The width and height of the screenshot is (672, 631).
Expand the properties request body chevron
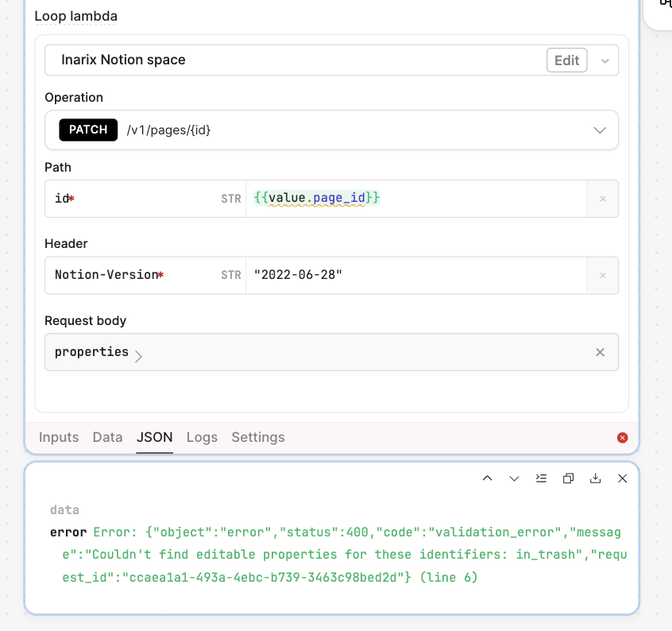pyautogui.click(x=139, y=357)
